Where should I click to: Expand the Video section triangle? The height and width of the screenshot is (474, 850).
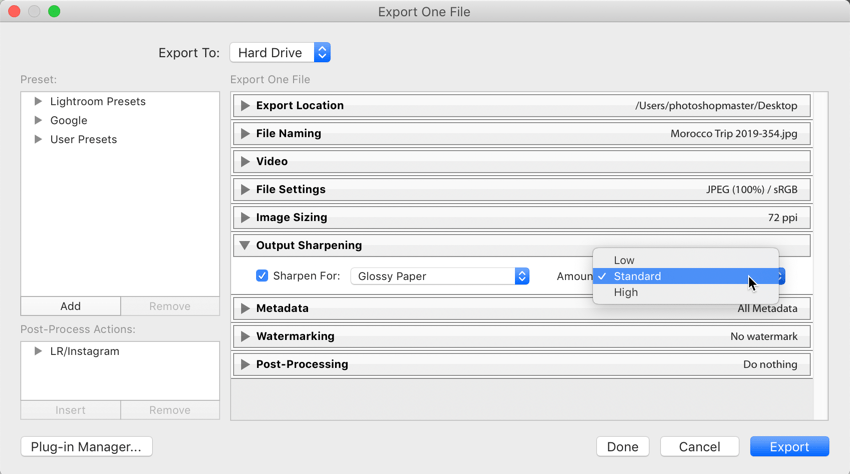pyautogui.click(x=245, y=162)
